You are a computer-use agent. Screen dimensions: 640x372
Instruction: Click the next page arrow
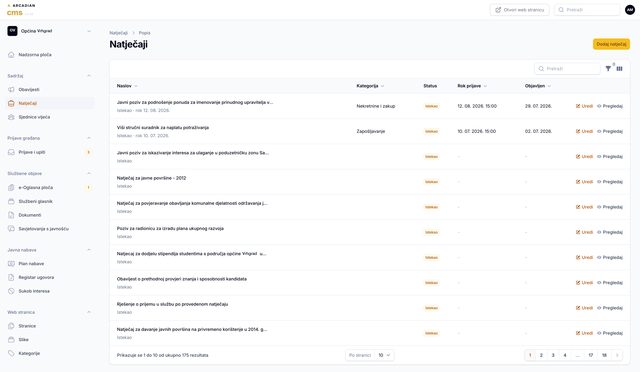pos(617,355)
